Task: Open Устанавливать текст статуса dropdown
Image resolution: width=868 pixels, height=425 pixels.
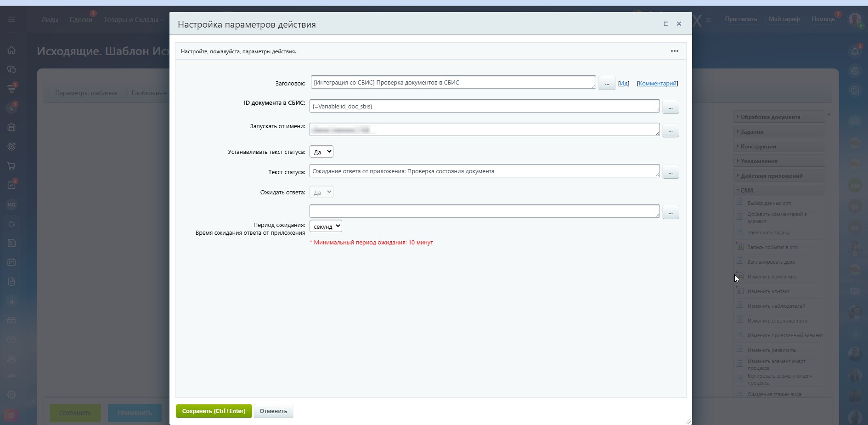Action: pyautogui.click(x=321, y=152)
